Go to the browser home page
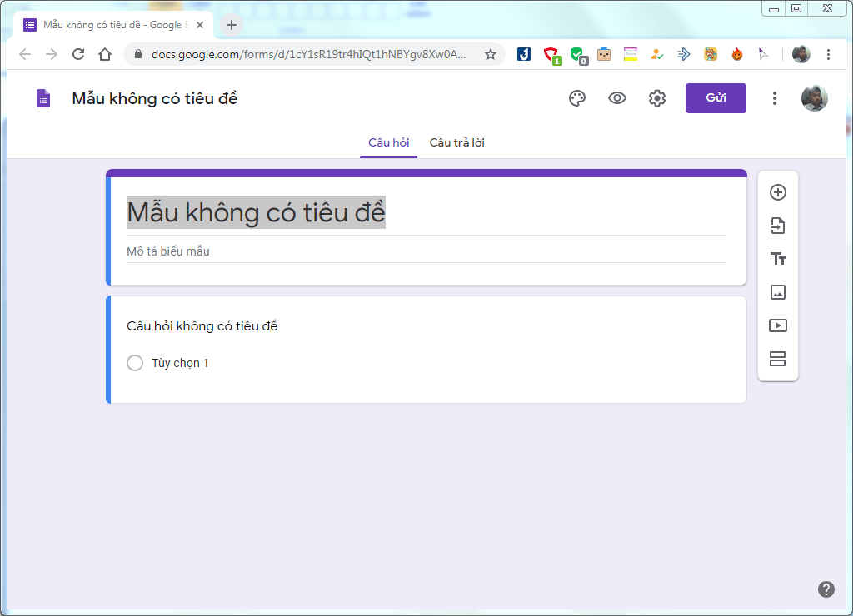 tap(105, 54)
